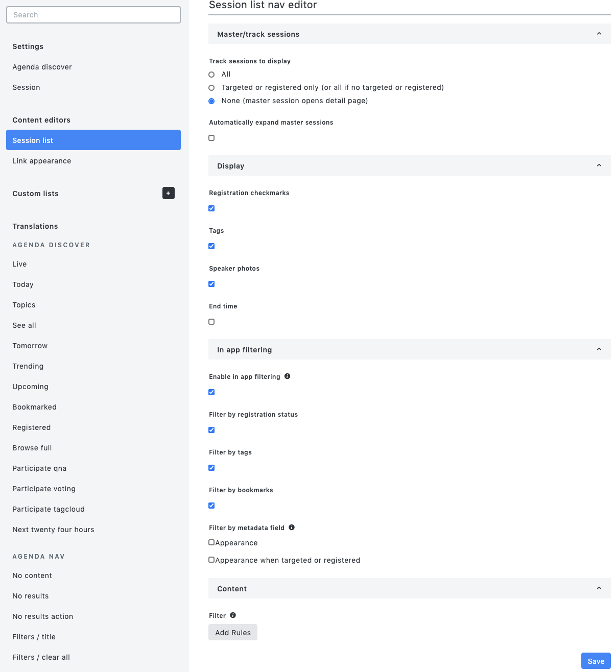Select Targeted or registered only radio option
The image size is (616, 672).
[211, 88]
